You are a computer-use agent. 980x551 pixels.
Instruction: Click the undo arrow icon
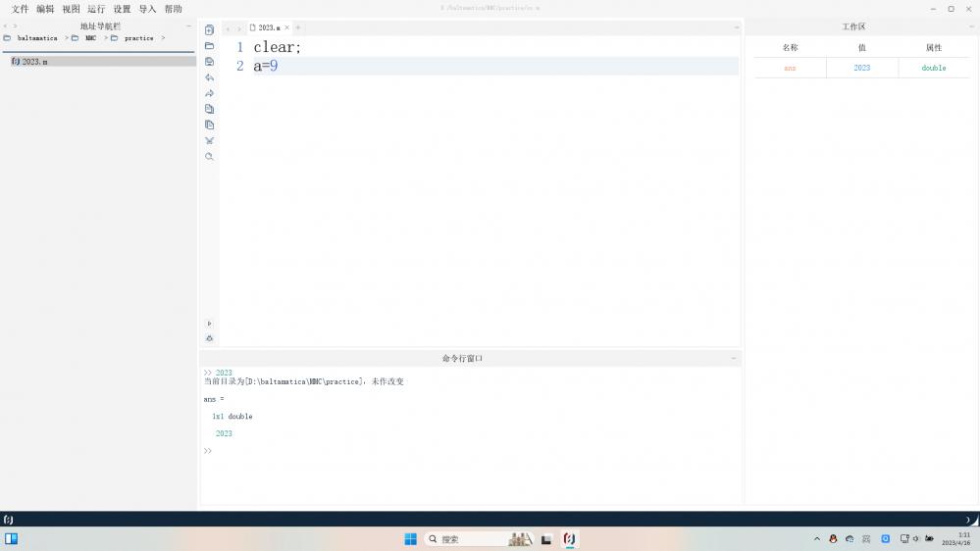coord(209,77)
